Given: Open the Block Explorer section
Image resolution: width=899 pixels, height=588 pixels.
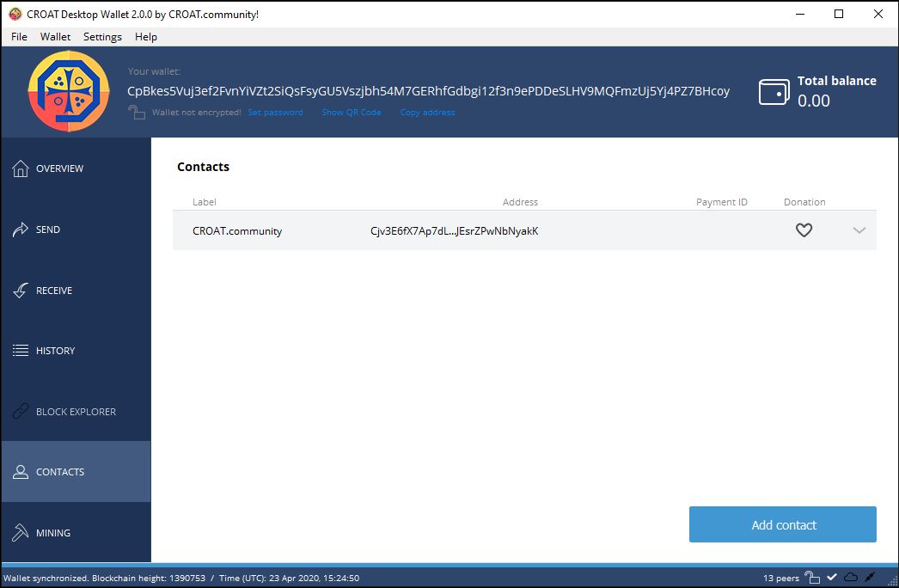Looking at the screenshot, I should coord(76,411).
